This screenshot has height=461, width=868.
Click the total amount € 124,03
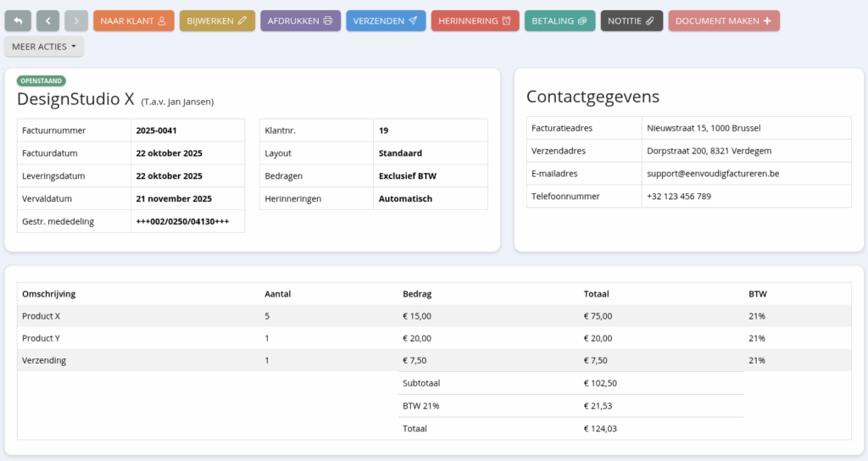[x=600, y=429]
